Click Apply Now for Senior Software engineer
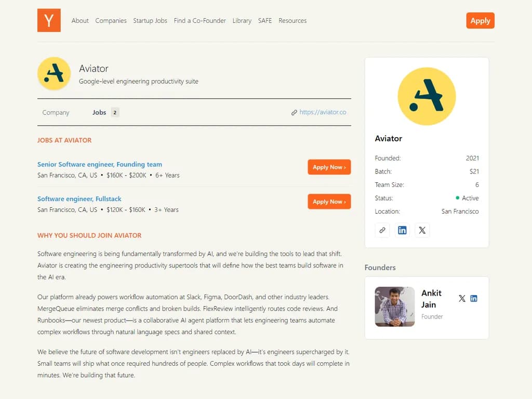This screenshot has height=399, width=532. (329, 167)
